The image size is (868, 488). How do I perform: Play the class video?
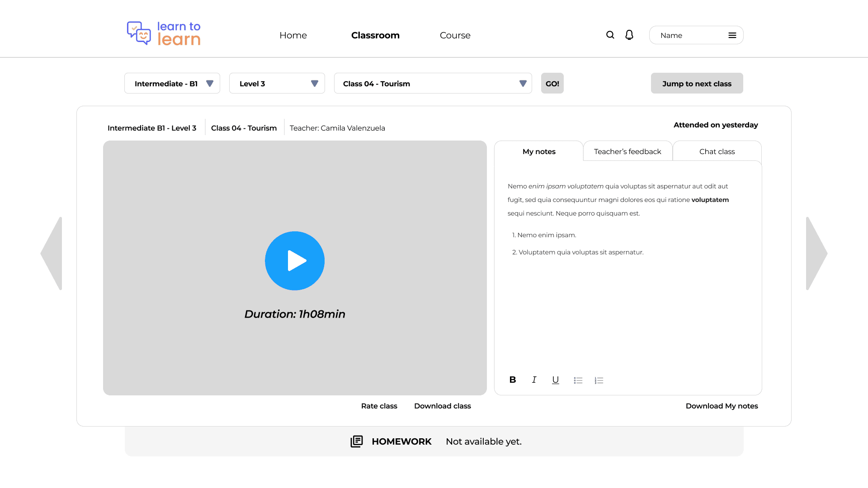295,261
